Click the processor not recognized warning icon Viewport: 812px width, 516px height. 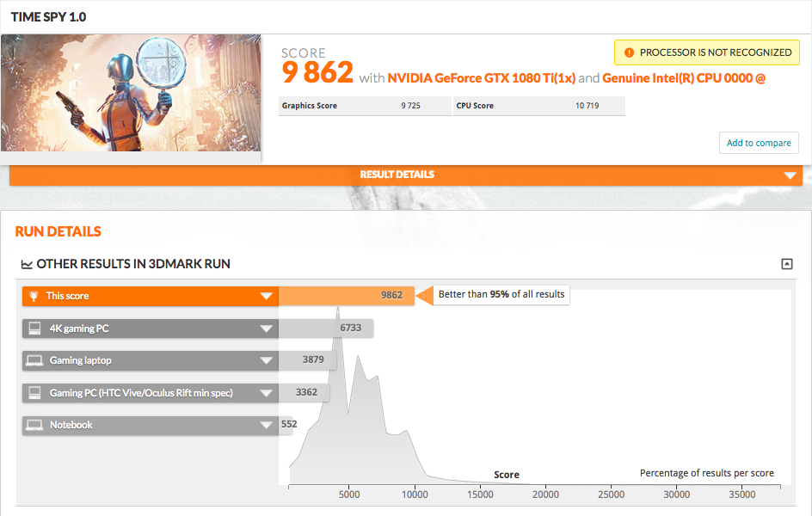point(629,52)
